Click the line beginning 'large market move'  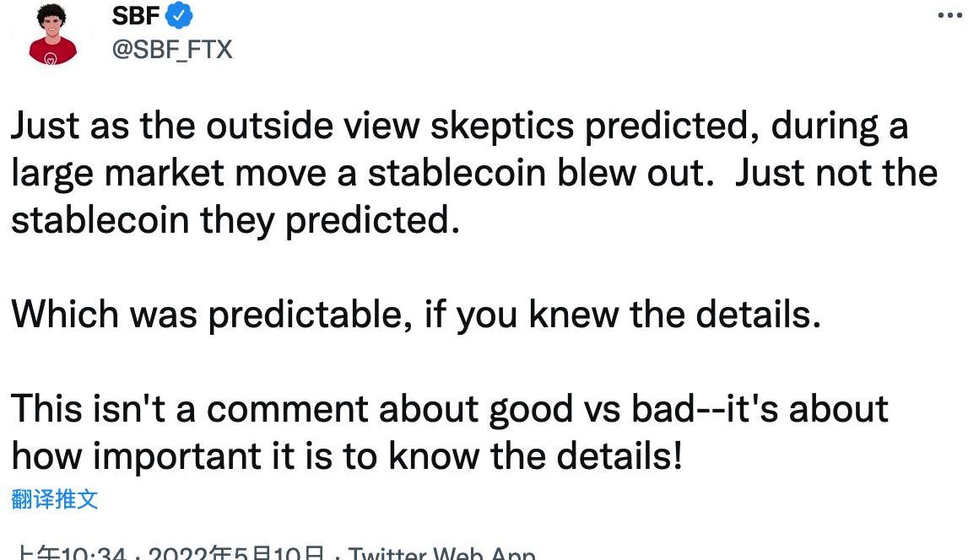point(474,174)
